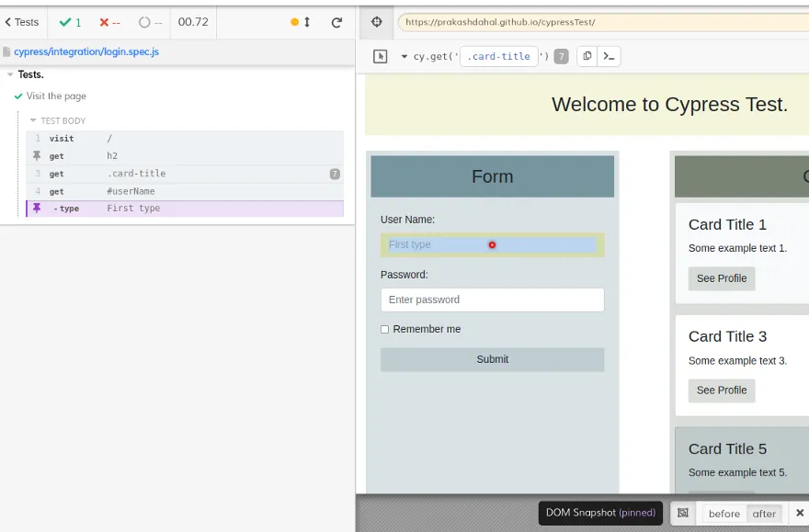Show failed tests count indicator
The height and width of the screenshot is (532, 809).
tap(109, 22)
